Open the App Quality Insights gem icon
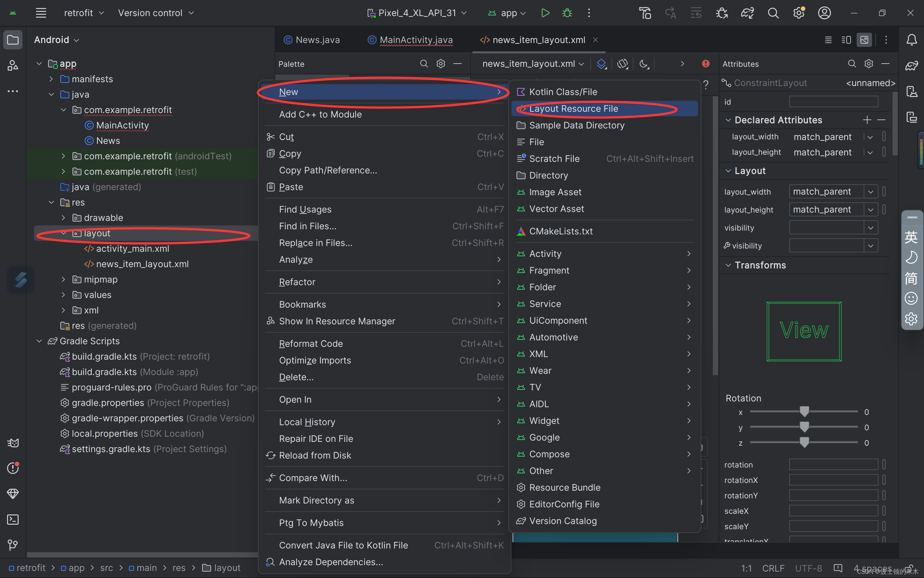 (x=13, y=494)
